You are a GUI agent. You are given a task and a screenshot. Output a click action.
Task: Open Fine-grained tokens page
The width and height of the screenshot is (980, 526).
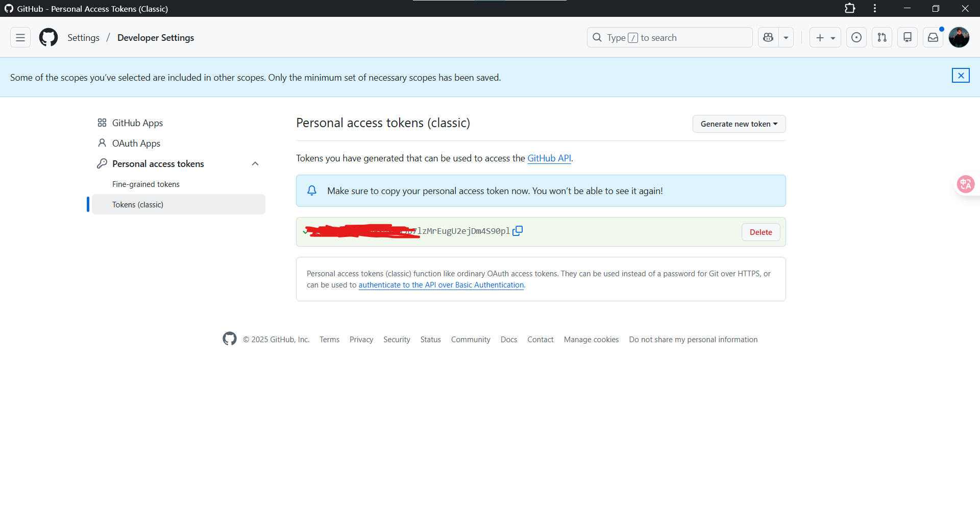click(146, 184)
